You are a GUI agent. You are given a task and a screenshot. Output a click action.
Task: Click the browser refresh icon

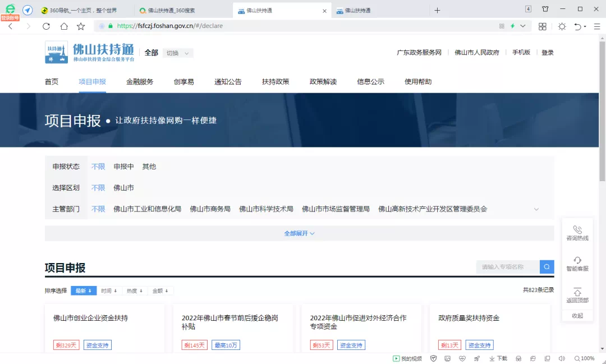[46, 26]
